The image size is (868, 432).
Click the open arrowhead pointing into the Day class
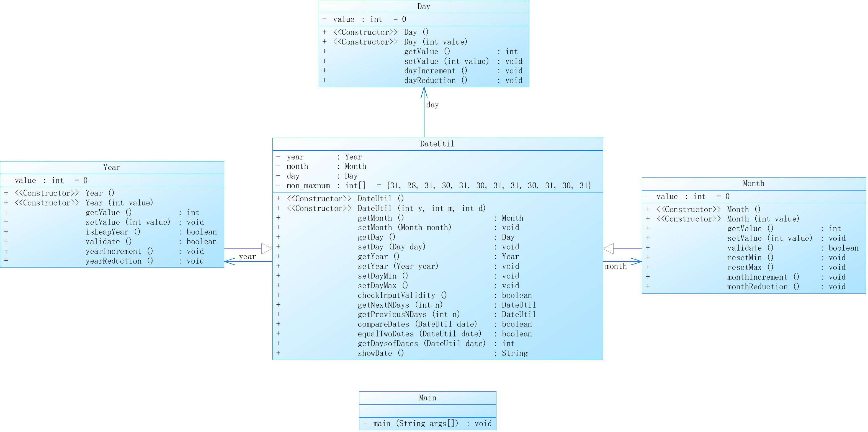tap(424, 92)
